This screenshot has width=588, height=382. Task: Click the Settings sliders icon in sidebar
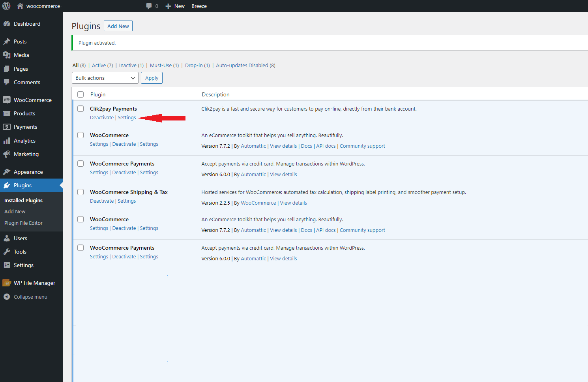(x=7, y=265)
